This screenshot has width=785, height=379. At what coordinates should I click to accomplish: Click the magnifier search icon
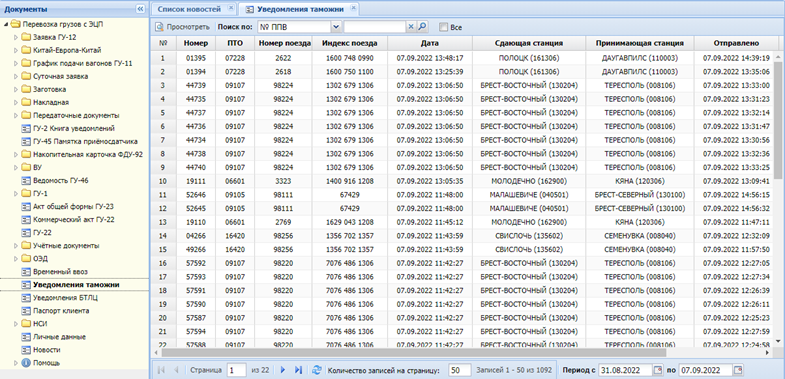click(x=422, y=27)
